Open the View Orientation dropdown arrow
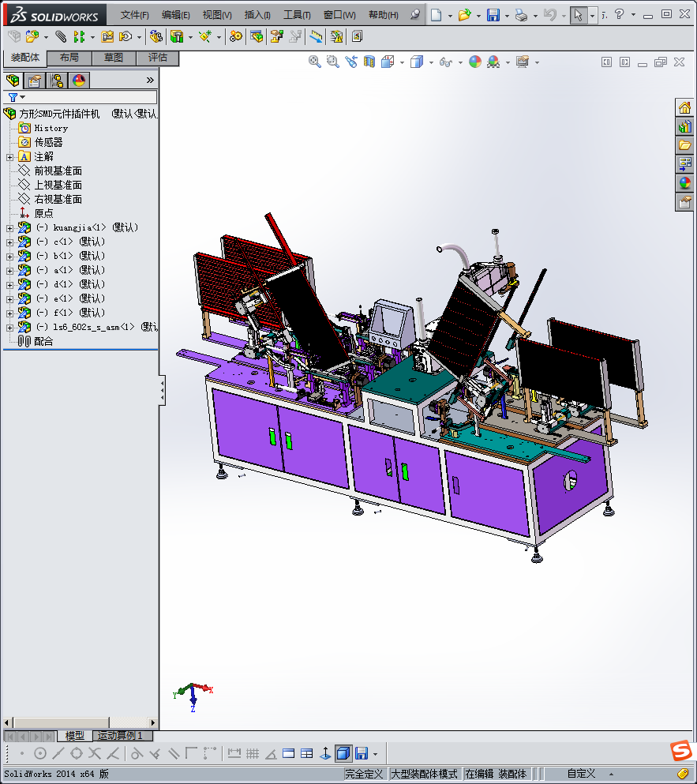Image resolution: width=697 pixels, height=784 pixels. (402, 62)
